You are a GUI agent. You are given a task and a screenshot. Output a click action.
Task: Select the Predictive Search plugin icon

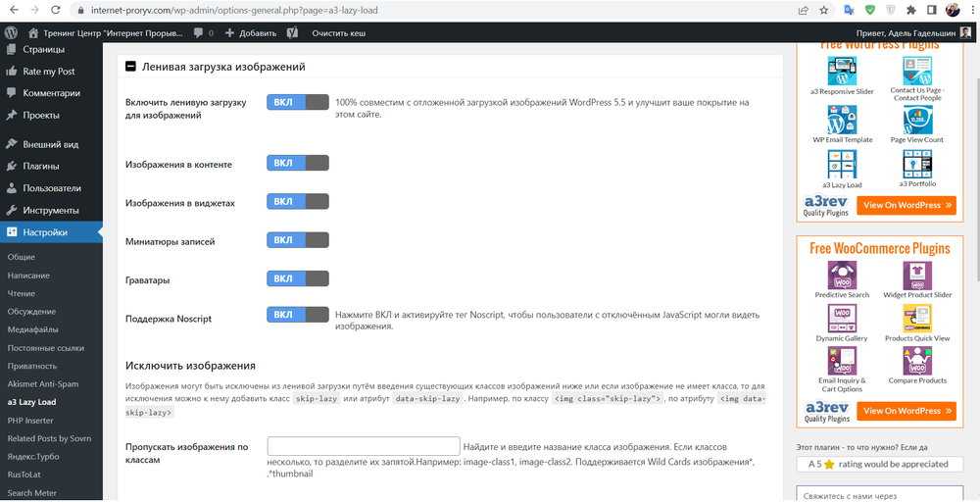[842, 275]
